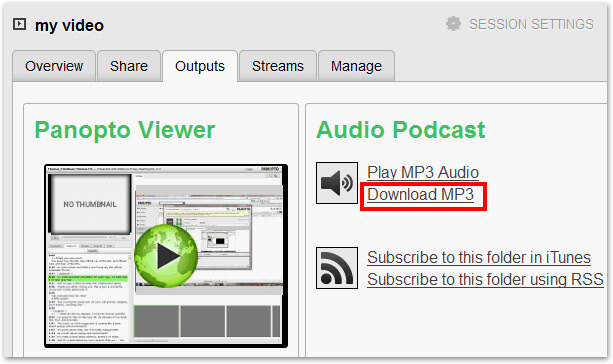The width and height of the screenshot is (613, 364).
Task: Click the my video title
Action: click(69, 25)
